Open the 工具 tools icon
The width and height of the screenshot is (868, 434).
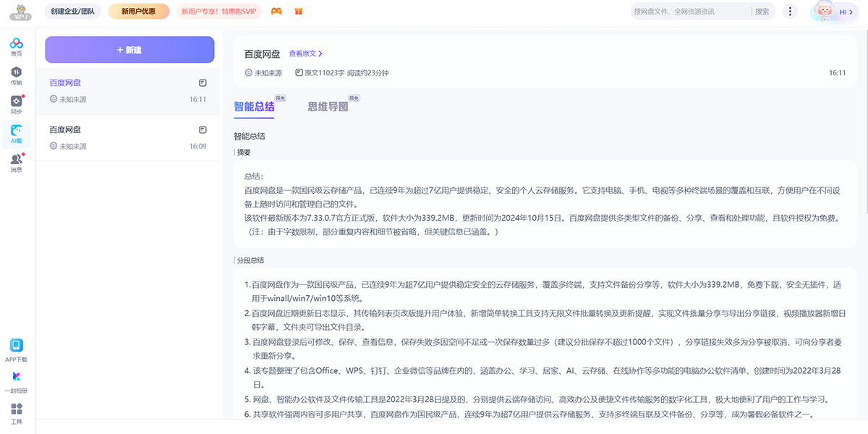point(16,412)
